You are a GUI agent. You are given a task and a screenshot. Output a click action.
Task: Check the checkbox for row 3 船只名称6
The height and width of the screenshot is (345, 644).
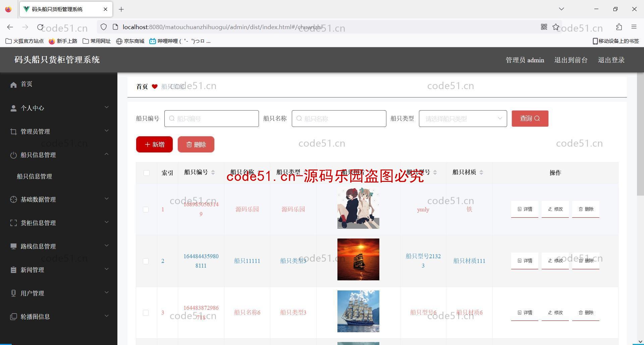(x=146, y=313)
